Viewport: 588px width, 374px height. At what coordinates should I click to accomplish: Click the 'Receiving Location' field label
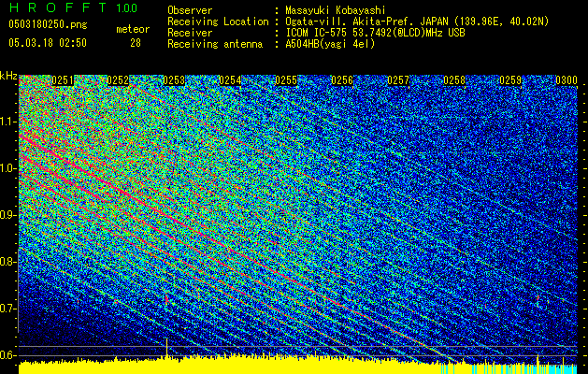click(x=218, y=22)
